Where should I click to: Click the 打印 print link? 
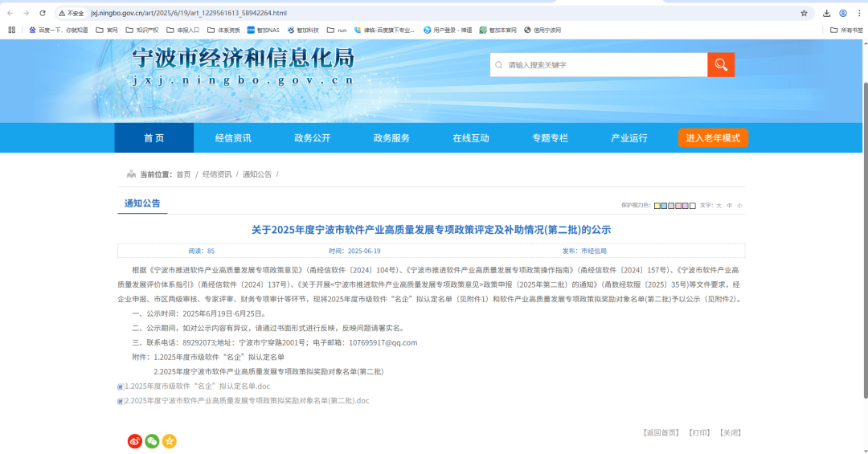[x=698, y=432]
